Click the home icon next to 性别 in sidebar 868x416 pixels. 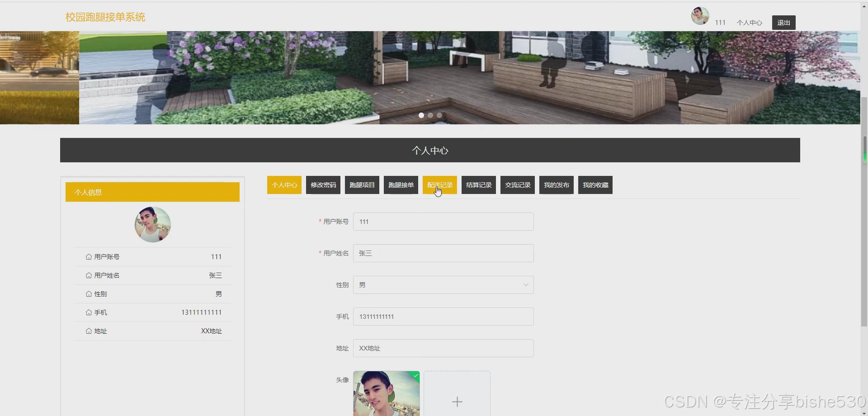89,294
